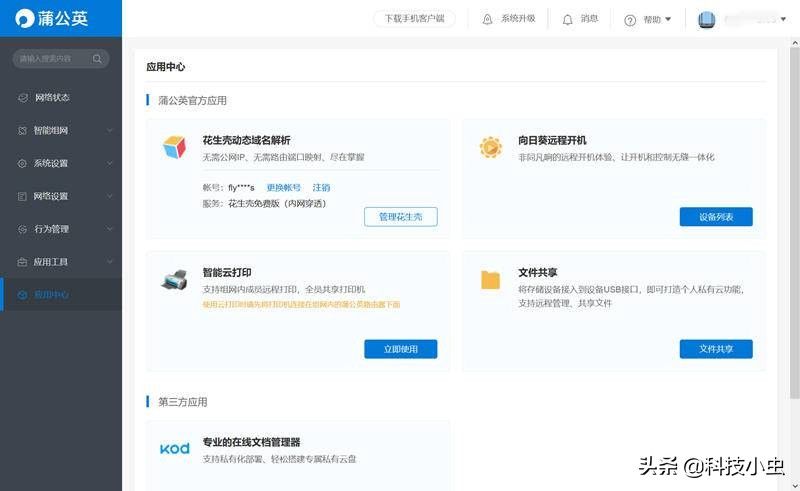Screen dimensions: 800x491
Task: Click the 更换帐号 link
Action: pos(284,188)
